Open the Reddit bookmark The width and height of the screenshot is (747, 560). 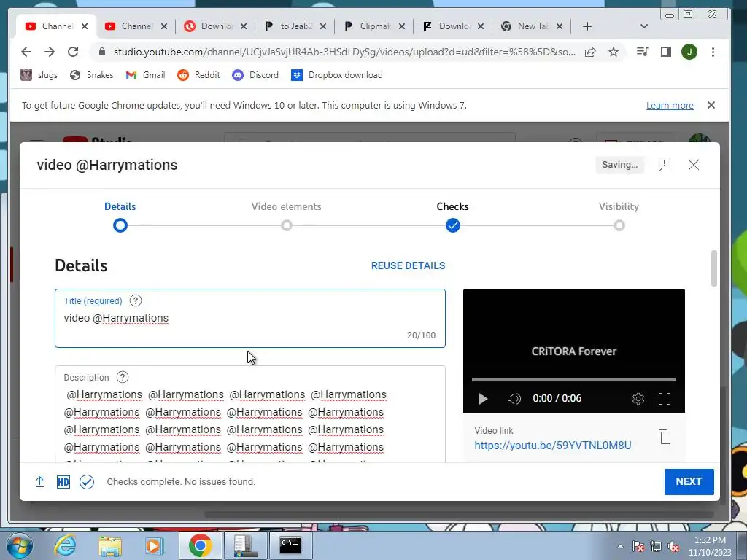(x=198, y=75)
